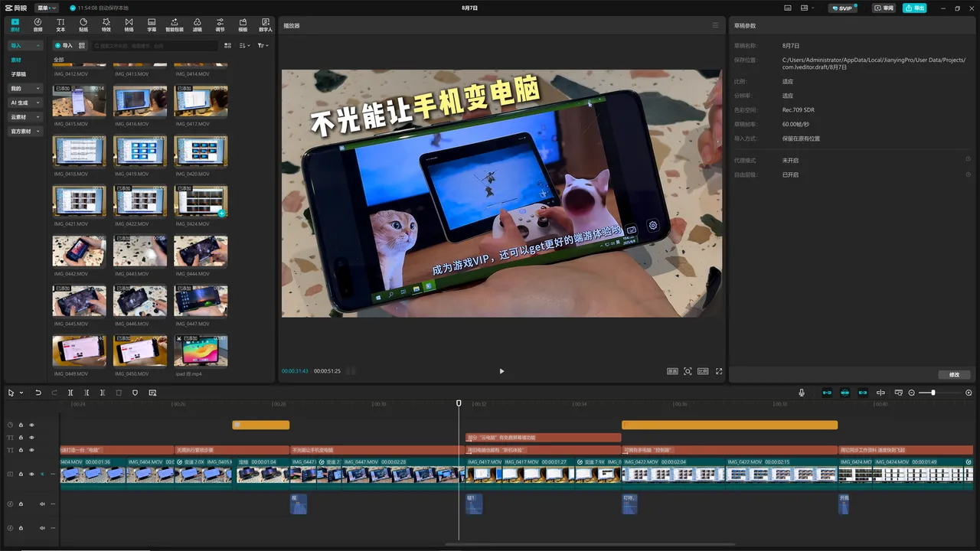The height and width of the screenshot is (551, 980).
Task: Click the keyboard shortcuts icon in title bar
Action: 788,8
